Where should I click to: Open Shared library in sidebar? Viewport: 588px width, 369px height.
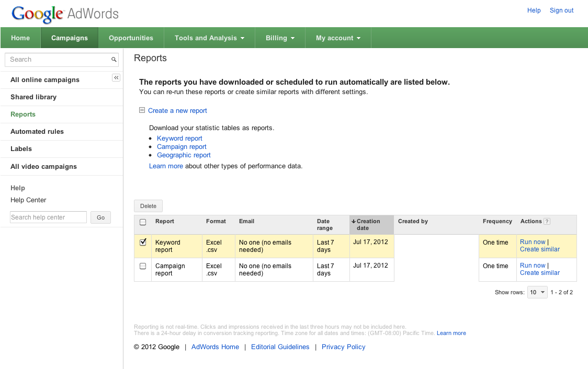(33, 97)
